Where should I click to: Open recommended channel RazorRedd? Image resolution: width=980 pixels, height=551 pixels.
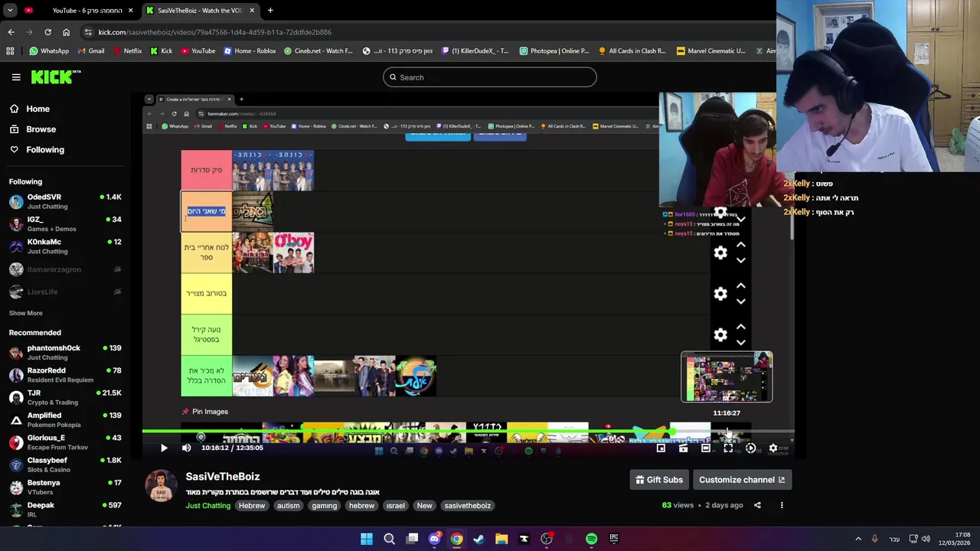click(65, 375)
